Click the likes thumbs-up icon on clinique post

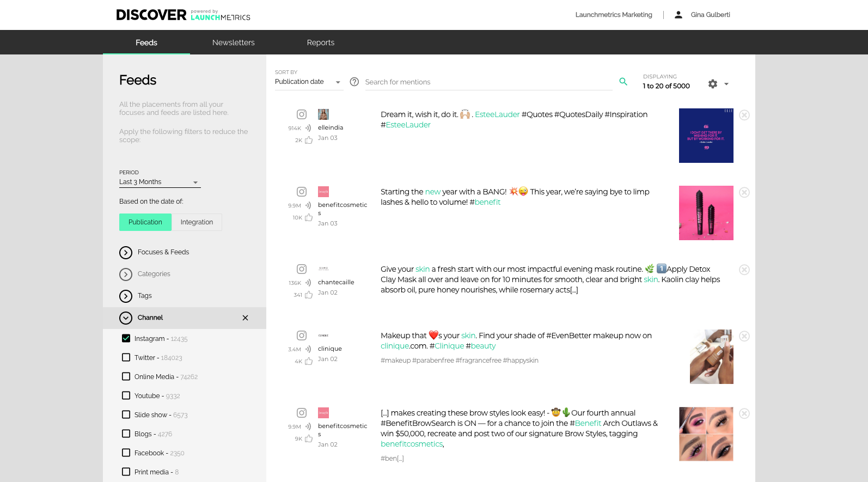coord(309,361)
